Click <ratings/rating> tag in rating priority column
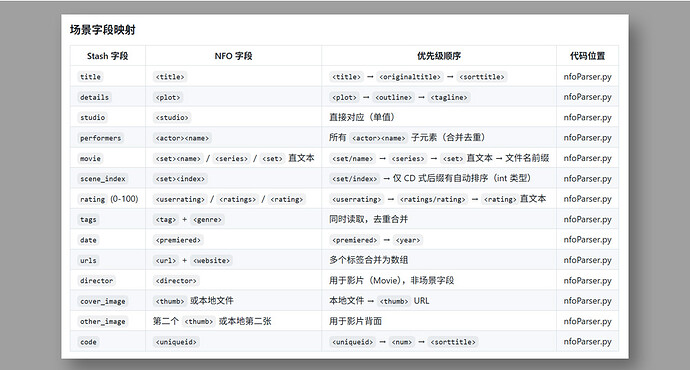This screenshot has width=690, height=370. pyautogui.click(x=433, y=199)
